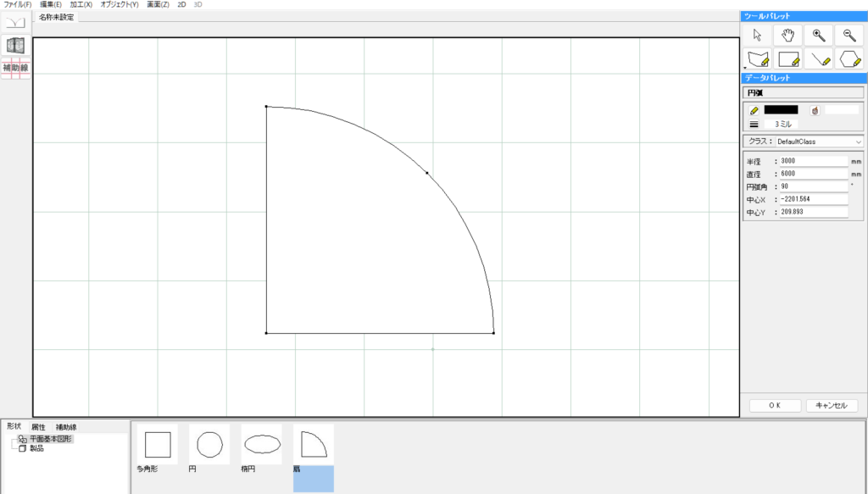Image resolution: width=868 pixels, height=494 pixels.
Task: Toggle 2D view mode
Action: pos(181,5)
